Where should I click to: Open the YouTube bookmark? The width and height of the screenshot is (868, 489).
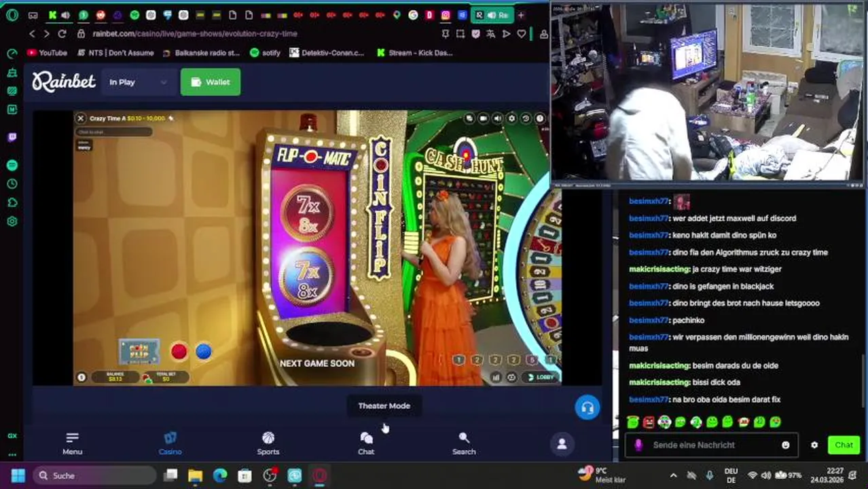[47, 52]
